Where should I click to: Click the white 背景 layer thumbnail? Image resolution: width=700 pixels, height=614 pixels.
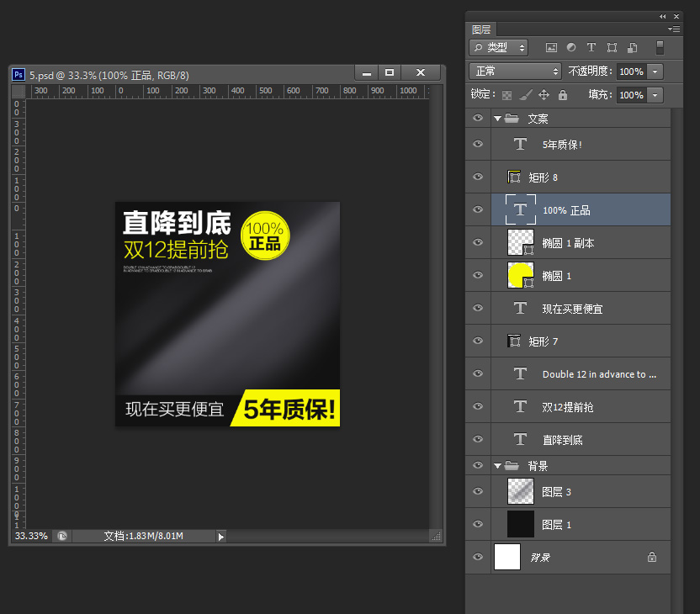(x=507, y=557)
